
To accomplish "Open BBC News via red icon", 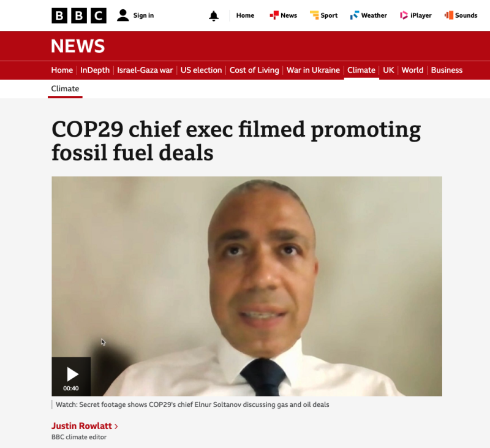I will (274, 15).
